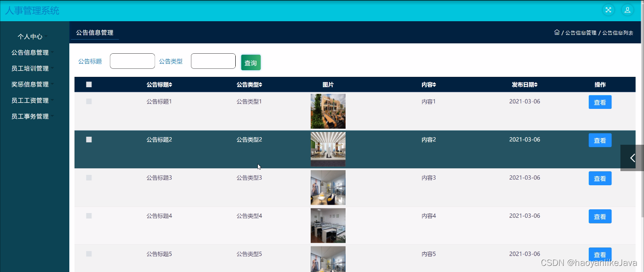The width and height of the screenshot is (644, 272).
Task: Toggle fullscreen with the expand icon
Action: click(608, 10)
